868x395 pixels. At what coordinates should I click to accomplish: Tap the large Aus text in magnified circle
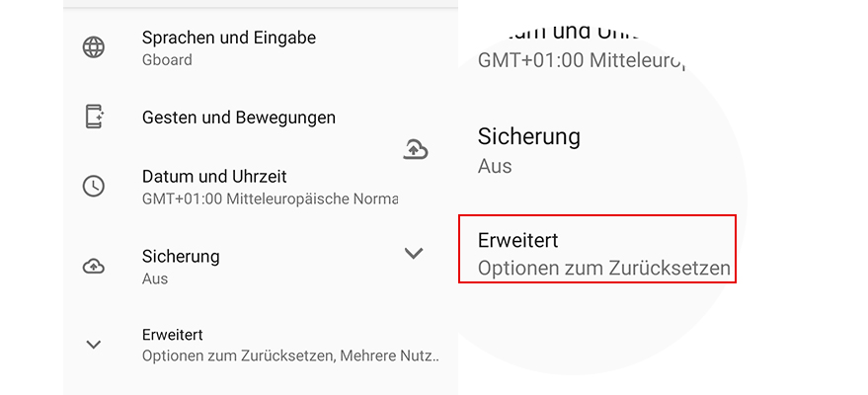(x=495, y=166)
